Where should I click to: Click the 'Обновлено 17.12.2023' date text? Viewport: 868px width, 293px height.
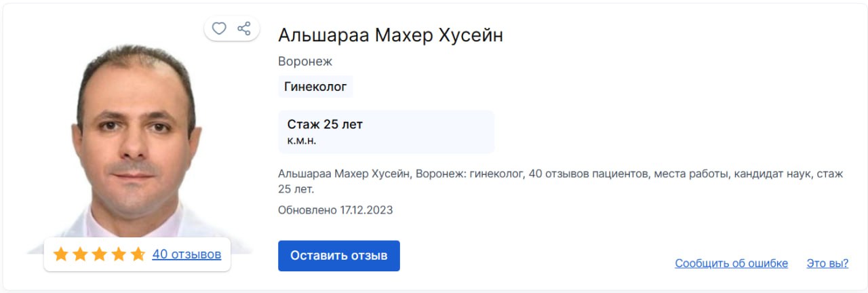[335, 210]
